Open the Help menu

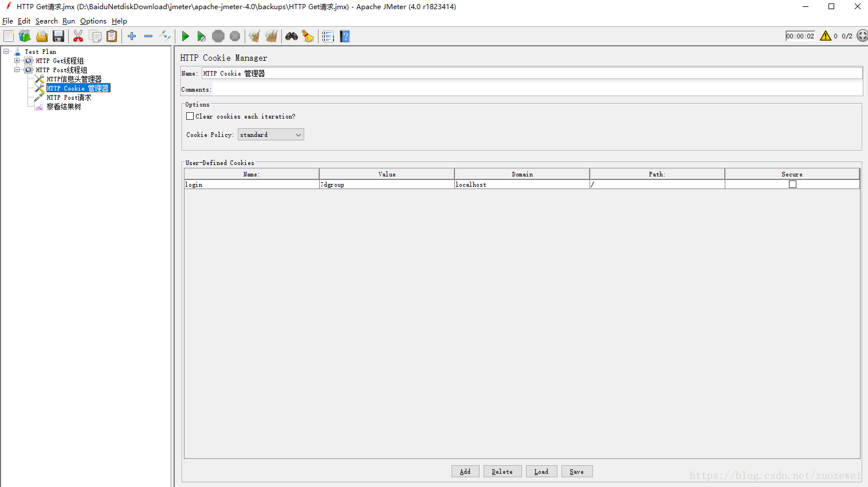click(119, 21)
